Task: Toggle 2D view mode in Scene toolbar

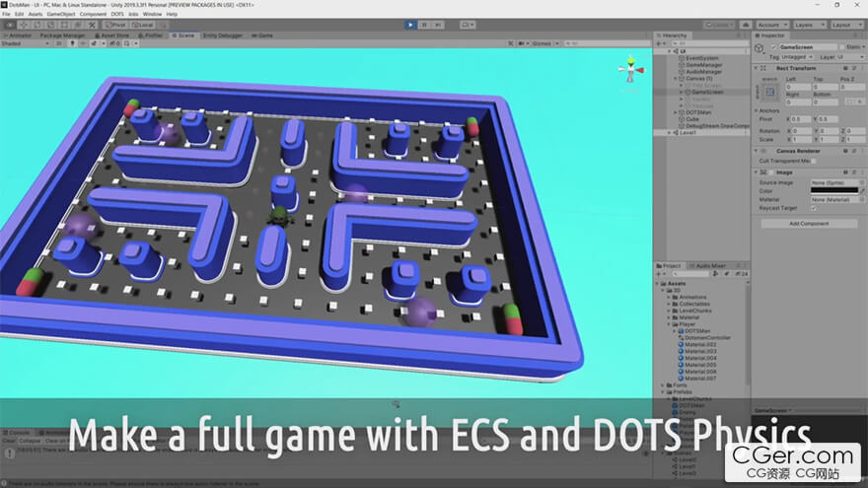Action: click(58, 43)
